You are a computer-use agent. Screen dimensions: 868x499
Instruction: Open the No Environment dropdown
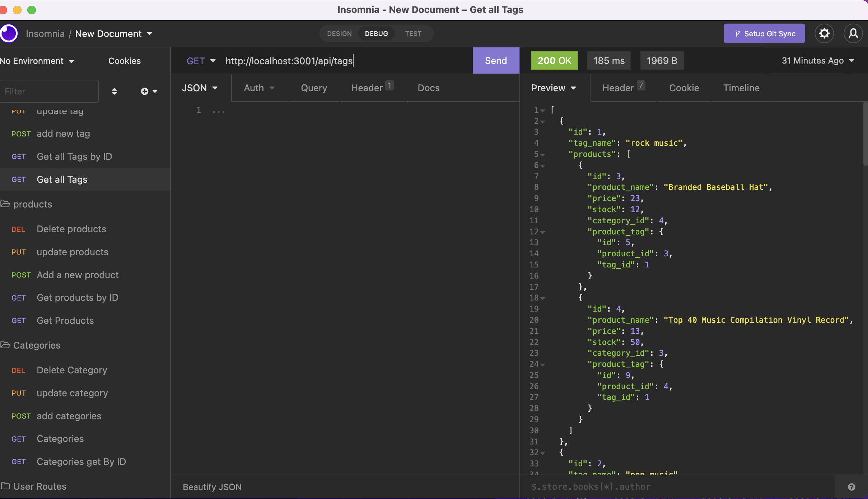(x=37, y=61)
